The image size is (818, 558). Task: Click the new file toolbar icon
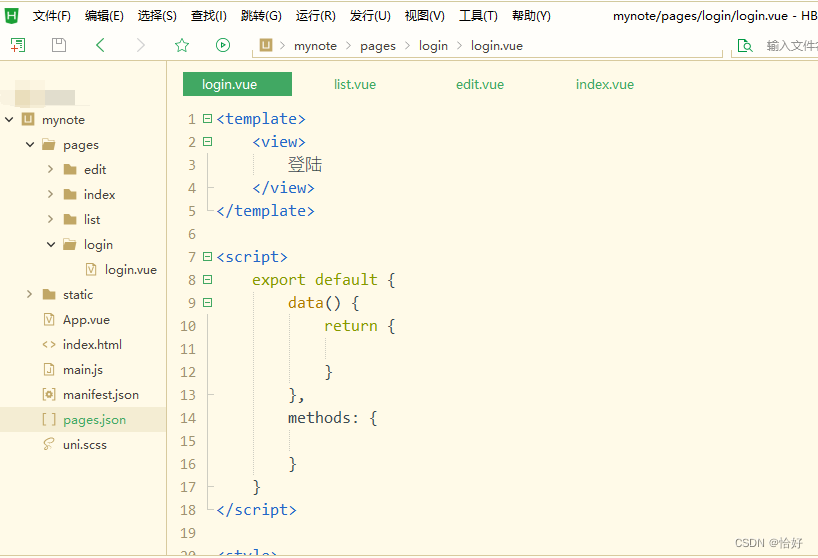18,45
